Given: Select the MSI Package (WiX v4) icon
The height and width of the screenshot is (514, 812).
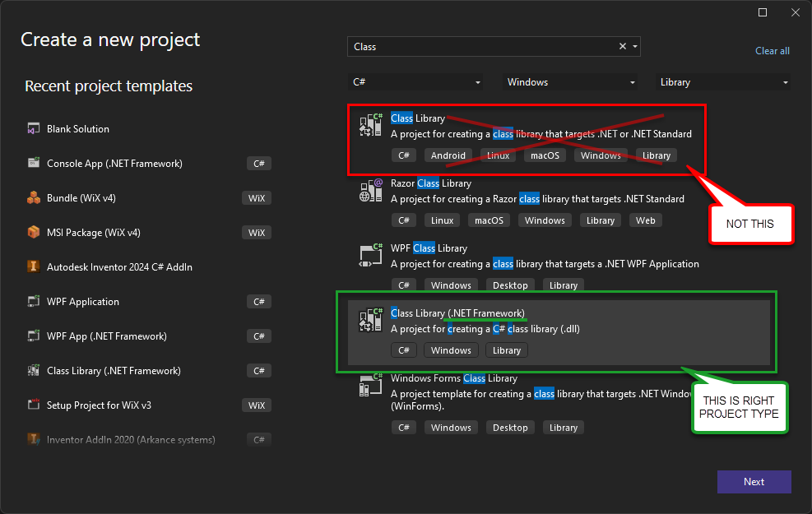Looking at the screenshot, I should [x=34, y=232].
